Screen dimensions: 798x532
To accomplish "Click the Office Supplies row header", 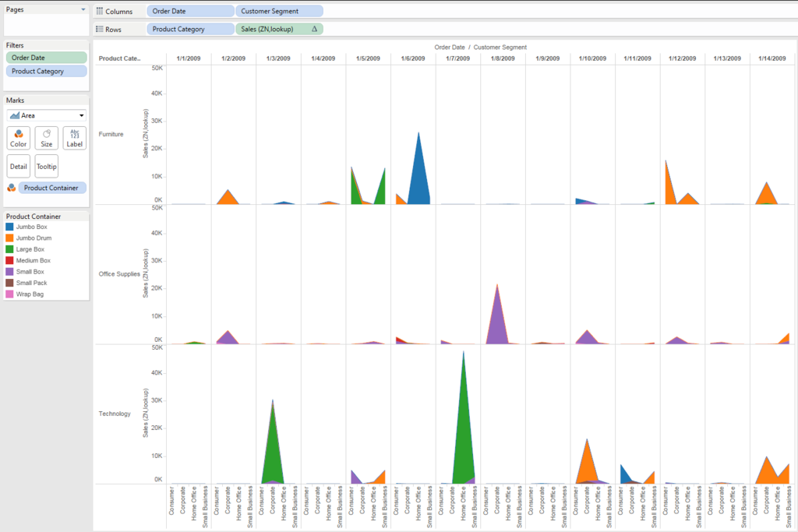I will coord(119,274).
